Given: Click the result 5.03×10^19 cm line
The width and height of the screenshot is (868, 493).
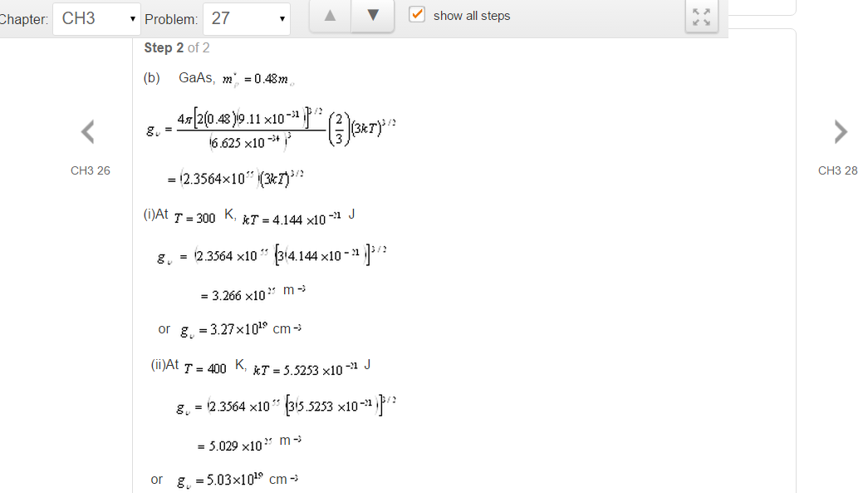Looking at the screenshot, I should (x=224, y=480).
